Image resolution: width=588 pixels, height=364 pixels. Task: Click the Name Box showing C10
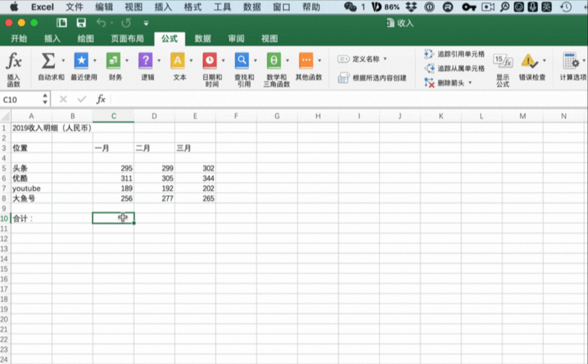point(21,99)
